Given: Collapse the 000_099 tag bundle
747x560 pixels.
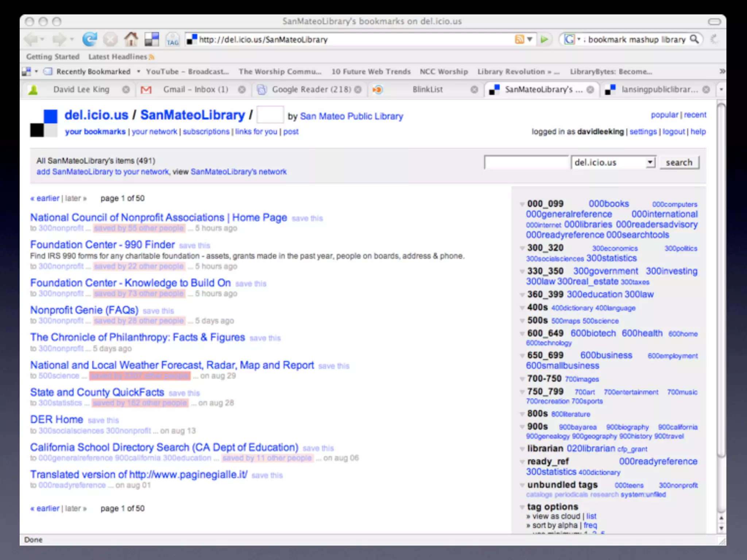Looking at the screenshot, I should 522,204.
